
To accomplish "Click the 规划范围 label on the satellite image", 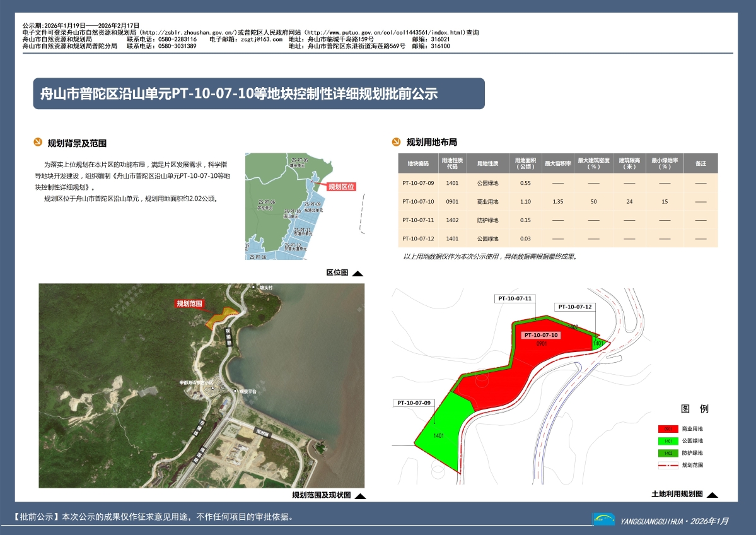I will (190, 303).
